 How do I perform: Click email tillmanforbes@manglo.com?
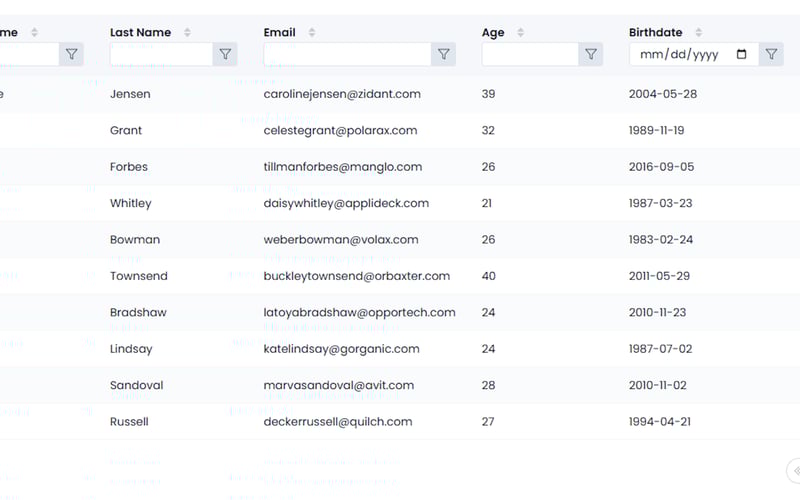pyautogui.click(x=343, y=167)
